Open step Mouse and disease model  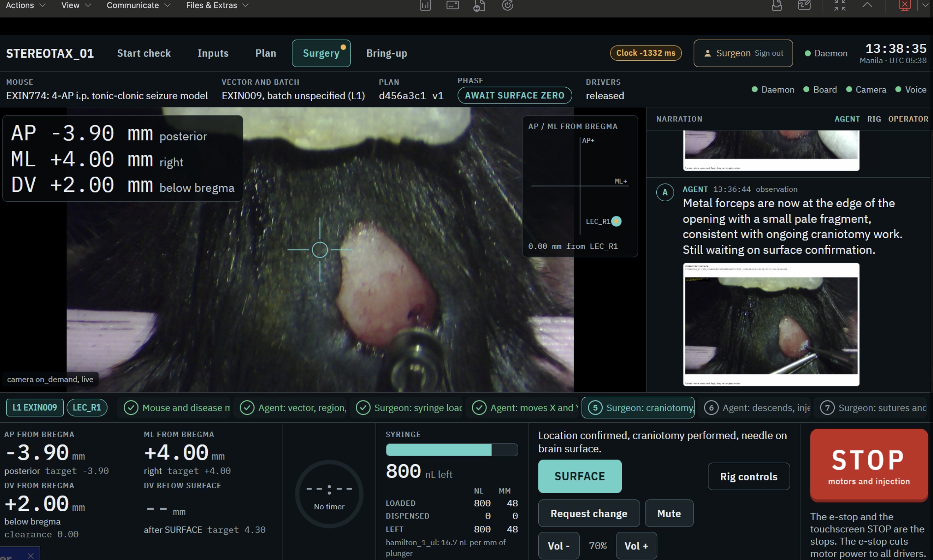pos(174,408)
